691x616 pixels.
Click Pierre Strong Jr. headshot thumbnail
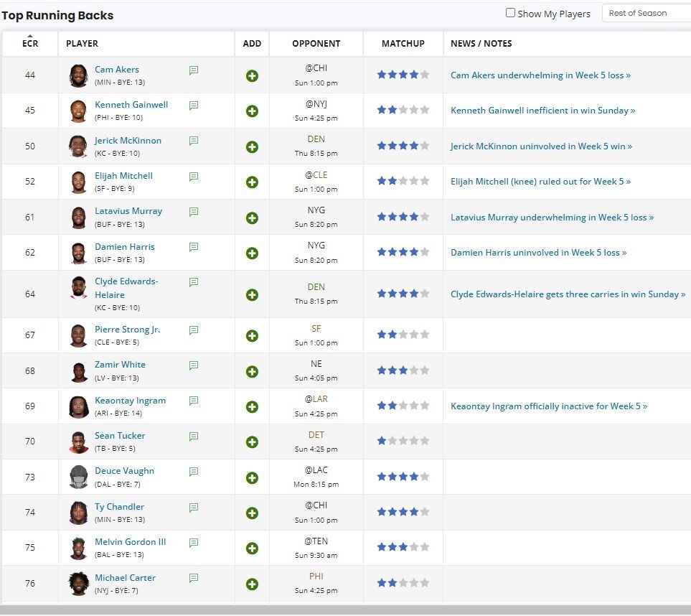coord(78,335)
